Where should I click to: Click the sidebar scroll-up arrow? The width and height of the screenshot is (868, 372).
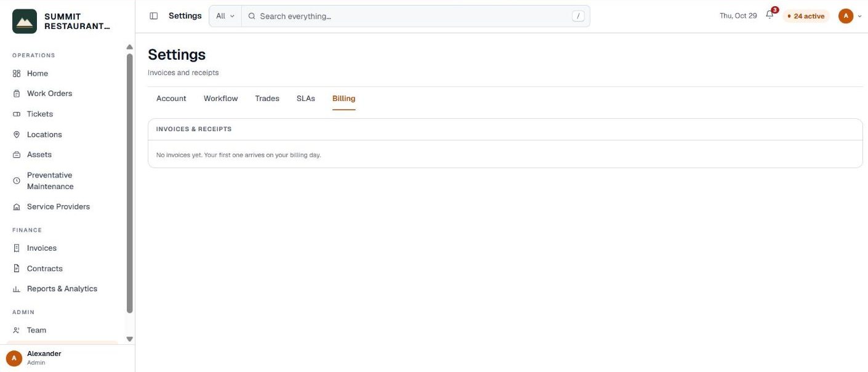point(129,47)
